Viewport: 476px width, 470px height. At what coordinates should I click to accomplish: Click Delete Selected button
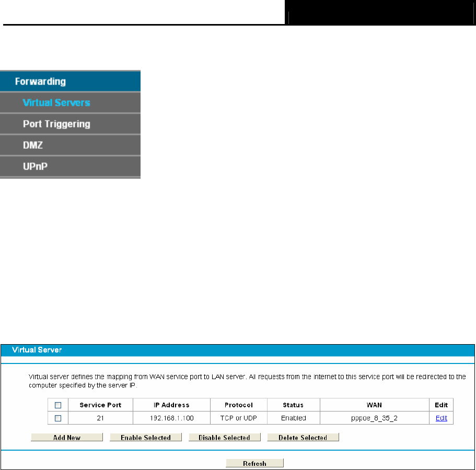click(303, 437)
